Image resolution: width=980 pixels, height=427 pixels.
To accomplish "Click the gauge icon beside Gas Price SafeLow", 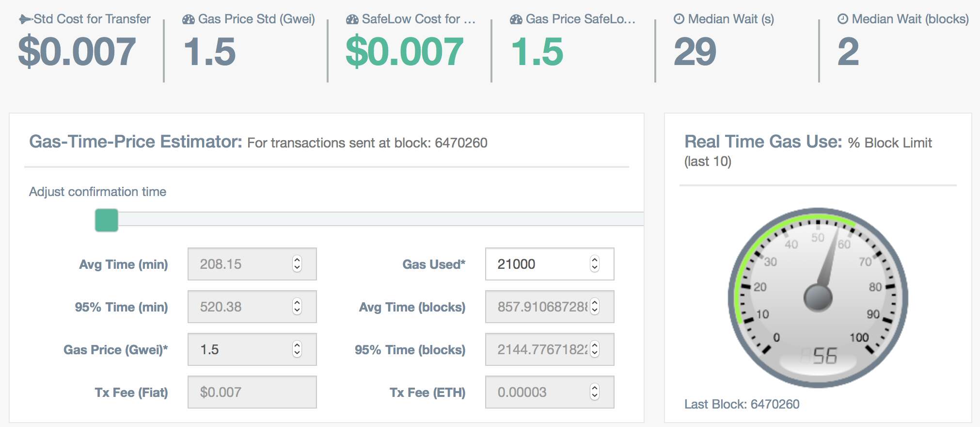I will [516, 19].
